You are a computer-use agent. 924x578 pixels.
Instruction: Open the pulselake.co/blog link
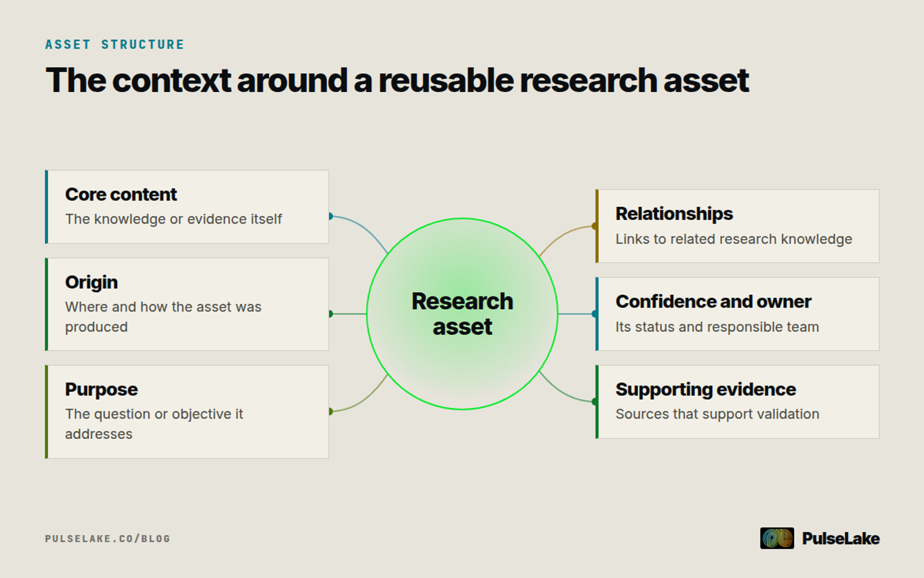pyautogui.click(x=108, y=539)
